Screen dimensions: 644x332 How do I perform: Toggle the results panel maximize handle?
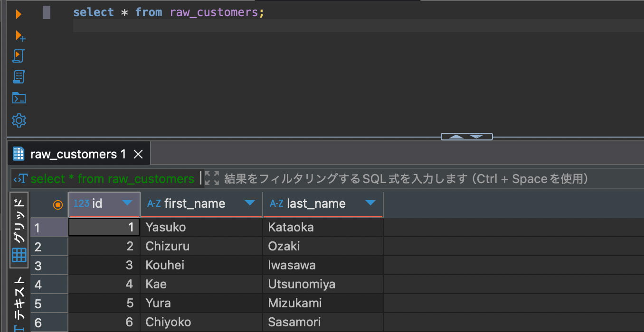click(x=467, y=137)
